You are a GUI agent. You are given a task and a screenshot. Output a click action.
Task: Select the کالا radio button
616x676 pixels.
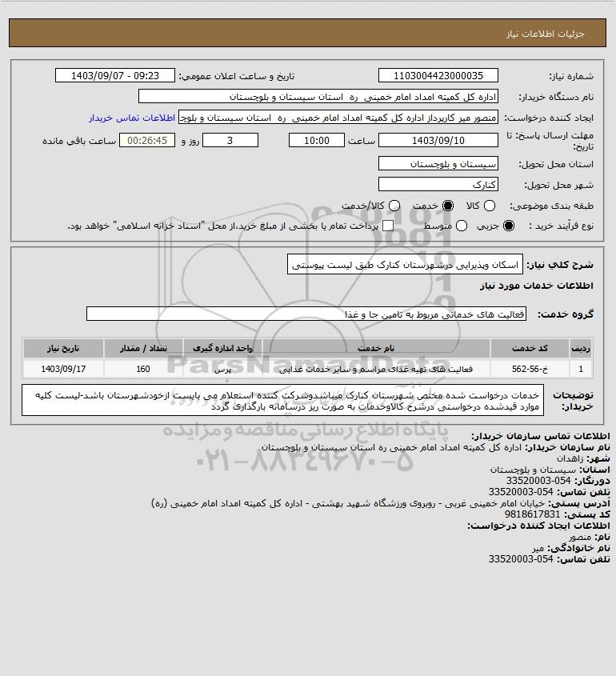point(490,206)
